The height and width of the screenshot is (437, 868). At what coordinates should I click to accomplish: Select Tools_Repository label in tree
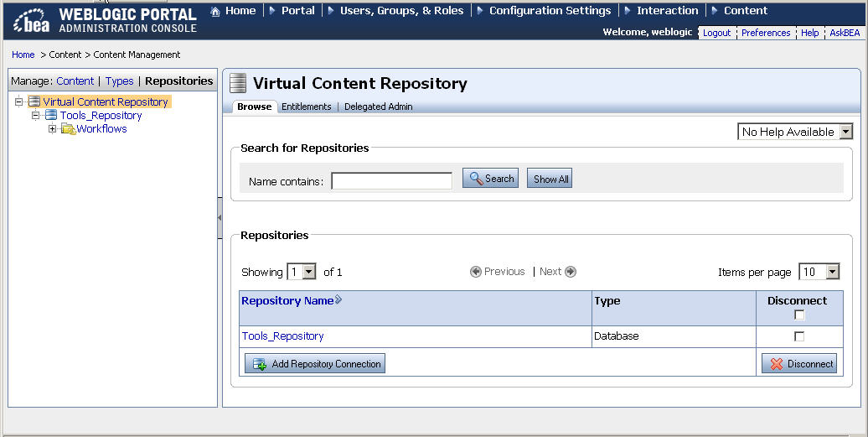(101, 116)
